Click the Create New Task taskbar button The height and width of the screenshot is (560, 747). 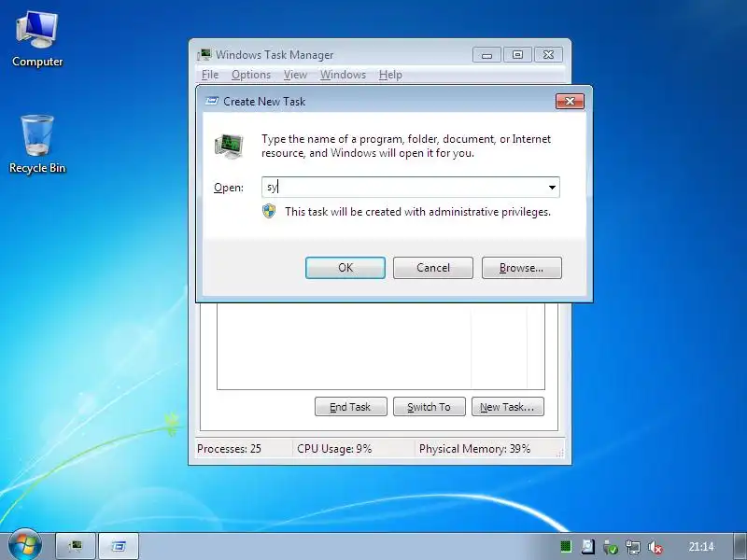119,546
